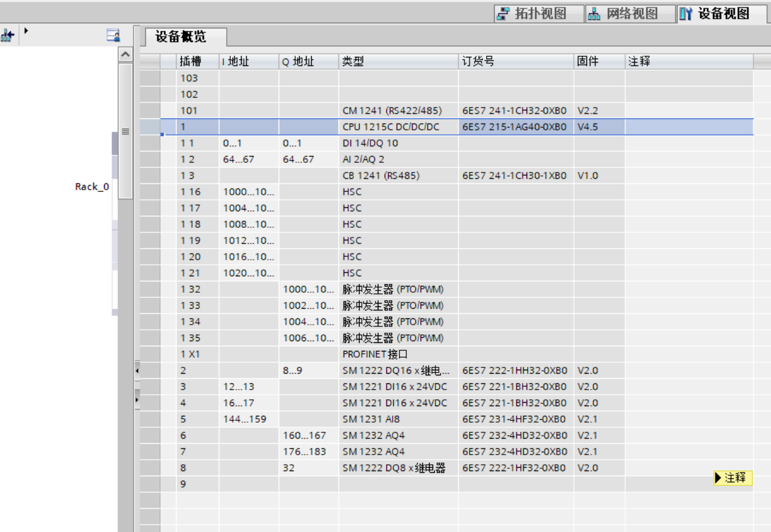Select the CM 1241 (RS422/485) module row

point(391,111)
